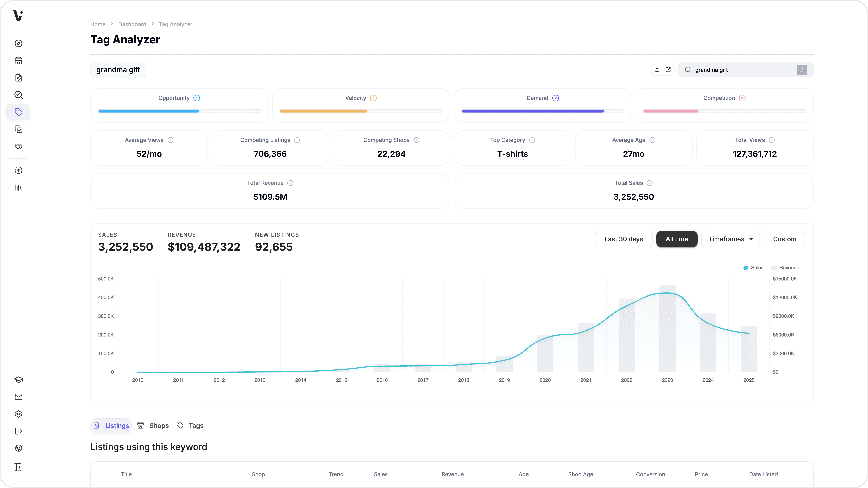Viewport: 868px width, 488px height.
Task: Expand the Competition metric info
Action: point(742,98)
